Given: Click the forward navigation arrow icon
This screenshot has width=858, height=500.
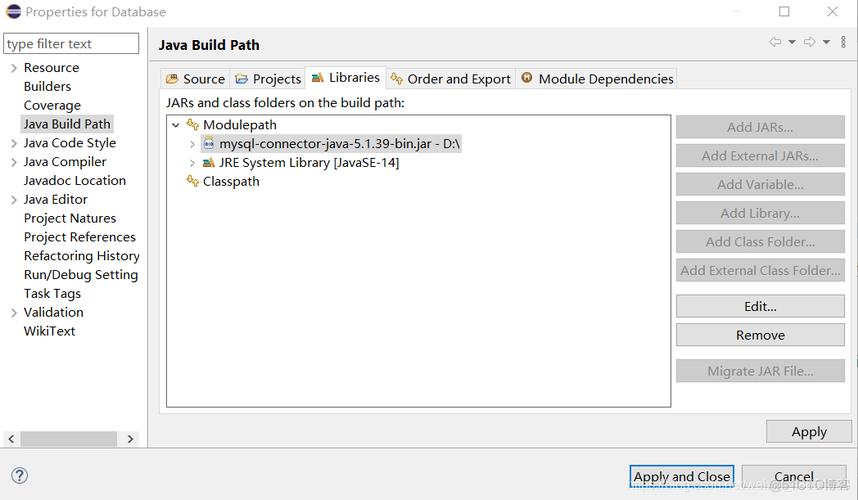Looking at the screenshot, I should [x=810, y=42].
